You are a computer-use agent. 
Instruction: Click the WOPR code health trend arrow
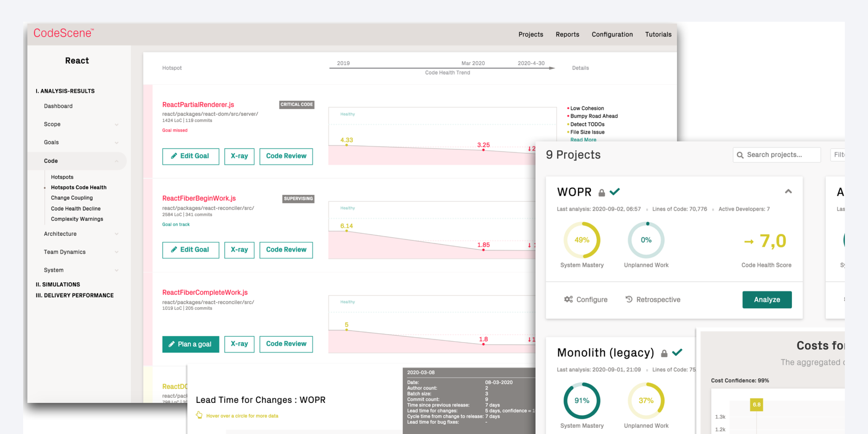[x=748, y=241]
